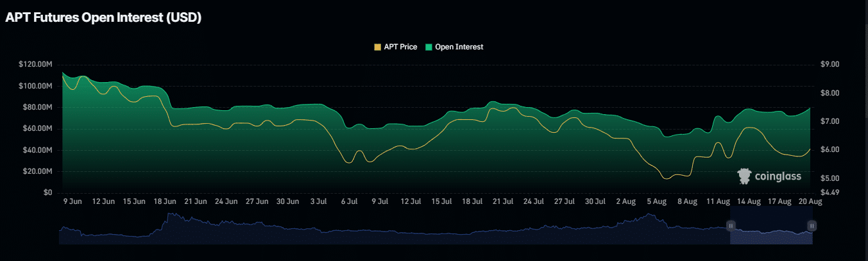The width and height of the screenshot is (868, 261).
Task: Click the 9 Jun date label
Action: (72, 201)
